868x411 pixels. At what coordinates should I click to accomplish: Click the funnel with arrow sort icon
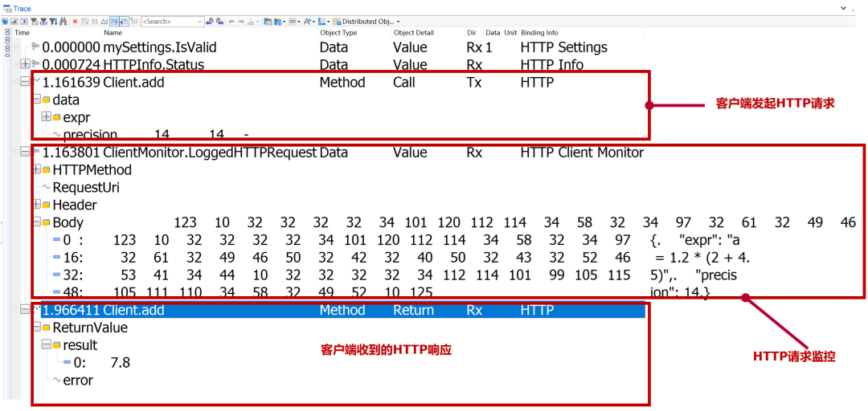pos(53,22)
